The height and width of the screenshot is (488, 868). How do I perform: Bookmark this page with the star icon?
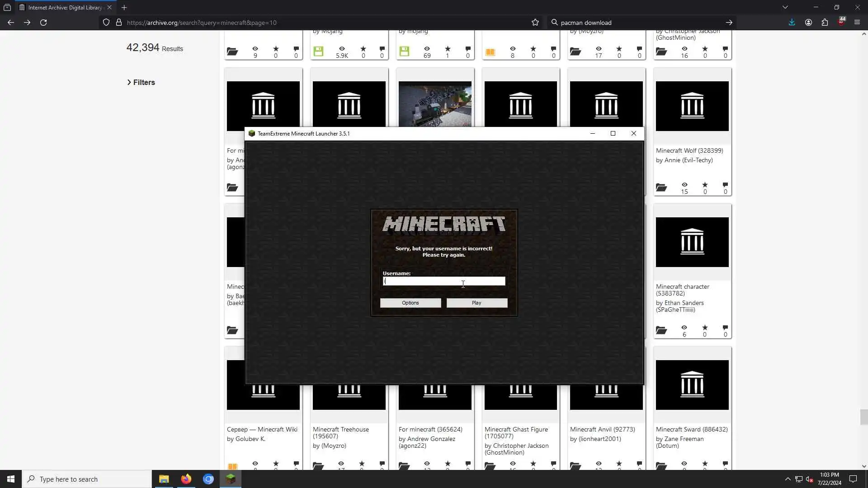535,23
